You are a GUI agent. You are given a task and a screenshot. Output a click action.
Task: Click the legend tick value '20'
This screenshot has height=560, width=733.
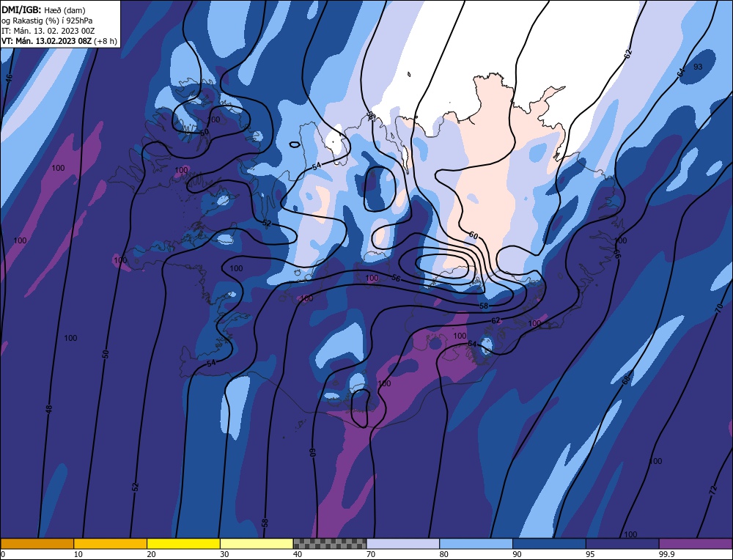point(152,554)
